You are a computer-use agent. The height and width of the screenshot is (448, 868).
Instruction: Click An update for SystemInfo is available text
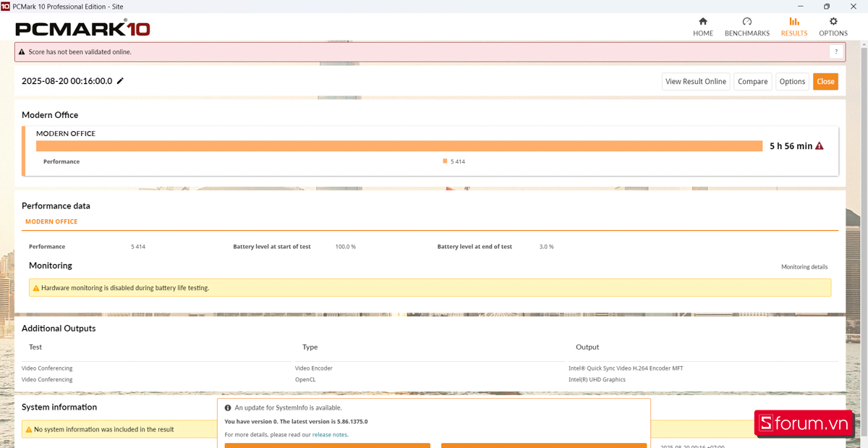pos(289,407)
